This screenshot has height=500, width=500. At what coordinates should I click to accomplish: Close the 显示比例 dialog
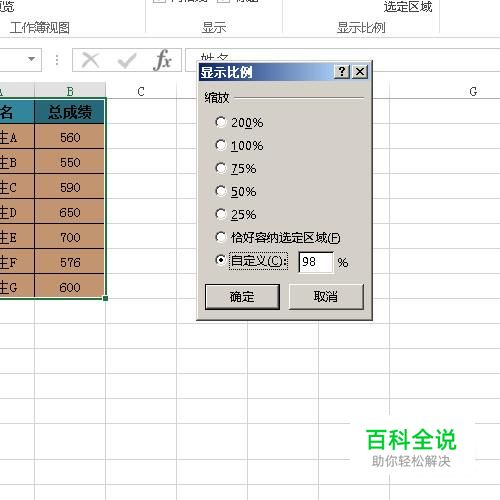360,71
